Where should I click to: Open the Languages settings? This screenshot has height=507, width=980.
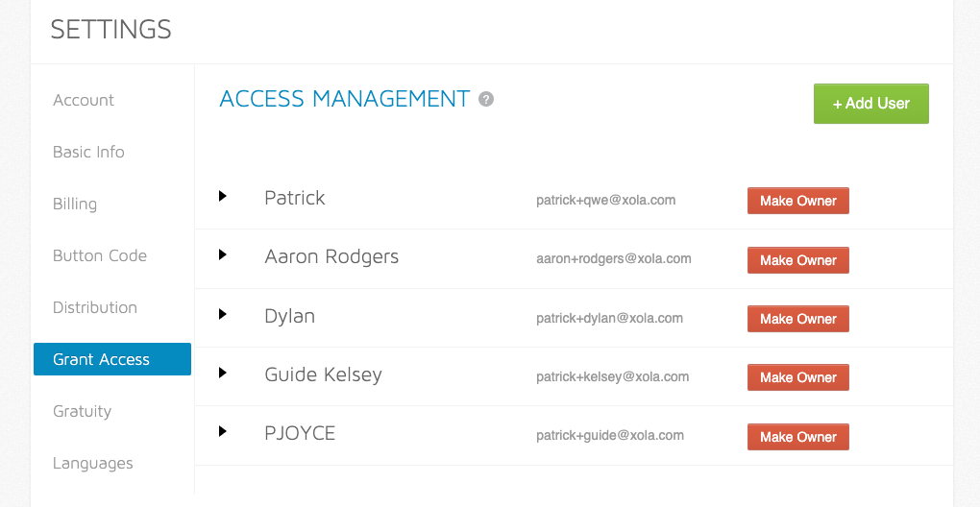93,463
